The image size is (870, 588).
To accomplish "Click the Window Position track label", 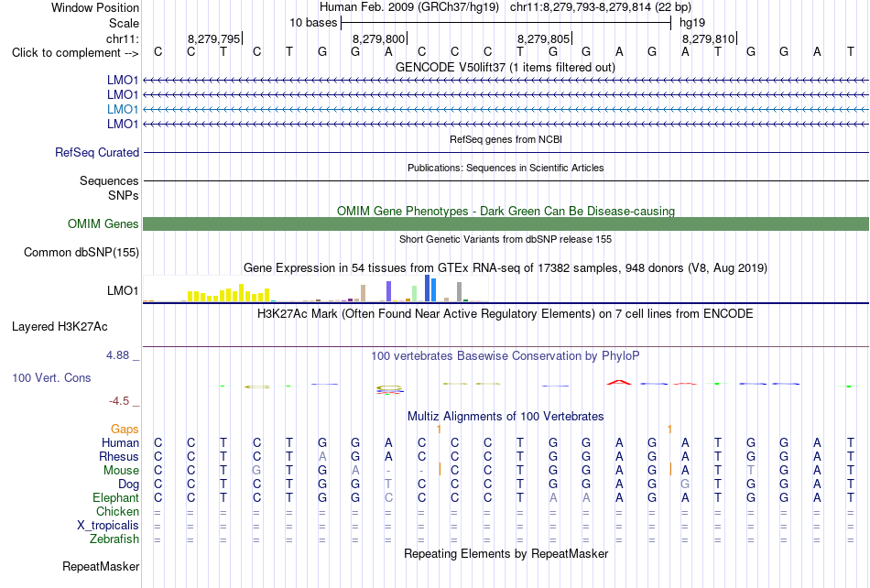I will coord(95,7).
